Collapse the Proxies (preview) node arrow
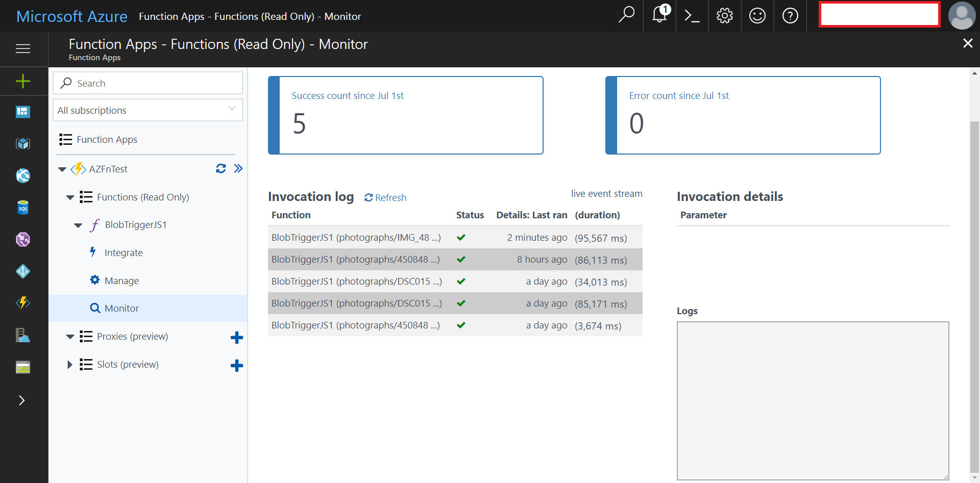Viewport: 980px width, 483px height. (x=70, y=337)
